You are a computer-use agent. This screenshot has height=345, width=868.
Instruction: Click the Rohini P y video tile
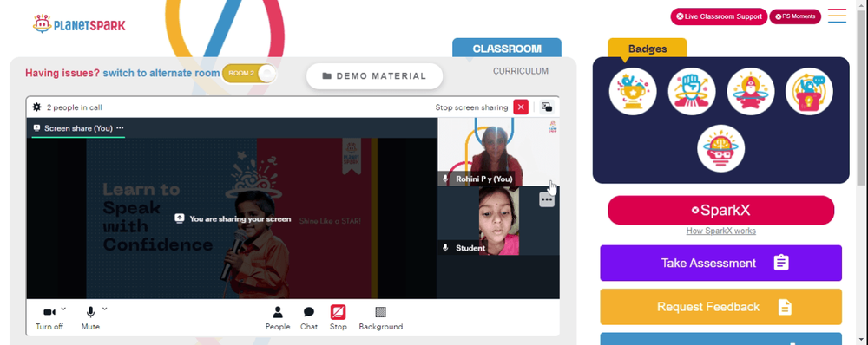click(498, 152)
